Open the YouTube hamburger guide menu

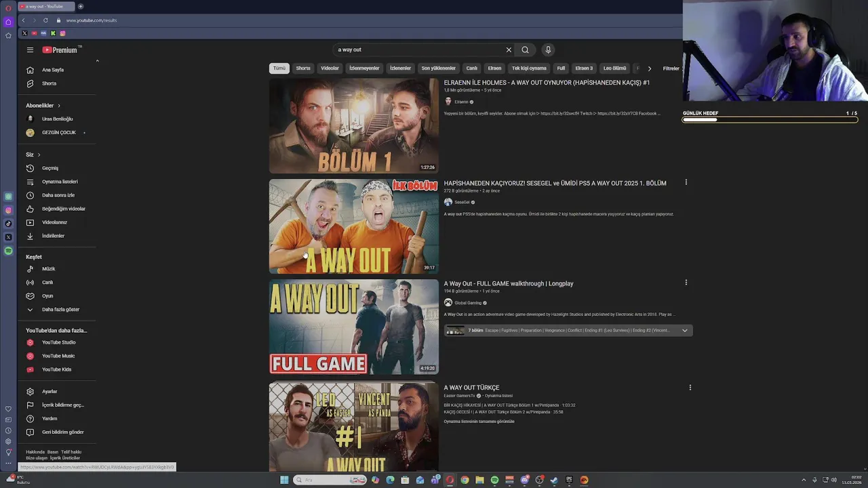[x=30, y=49]
